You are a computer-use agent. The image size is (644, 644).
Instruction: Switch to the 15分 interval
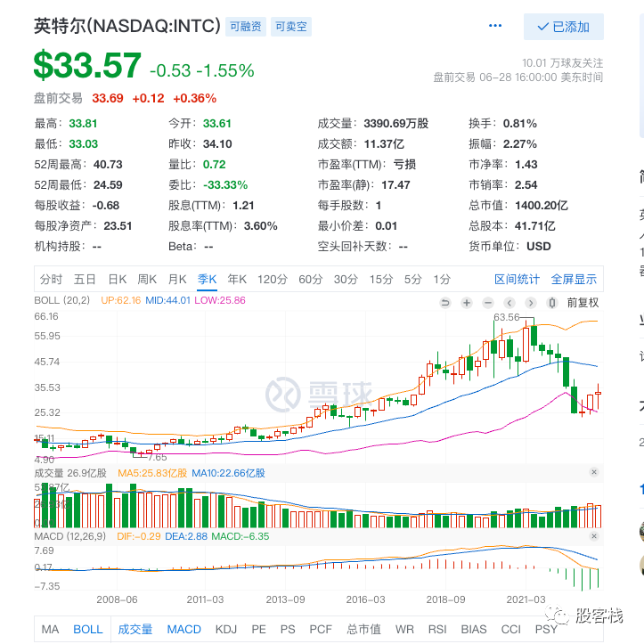[381, 280]
